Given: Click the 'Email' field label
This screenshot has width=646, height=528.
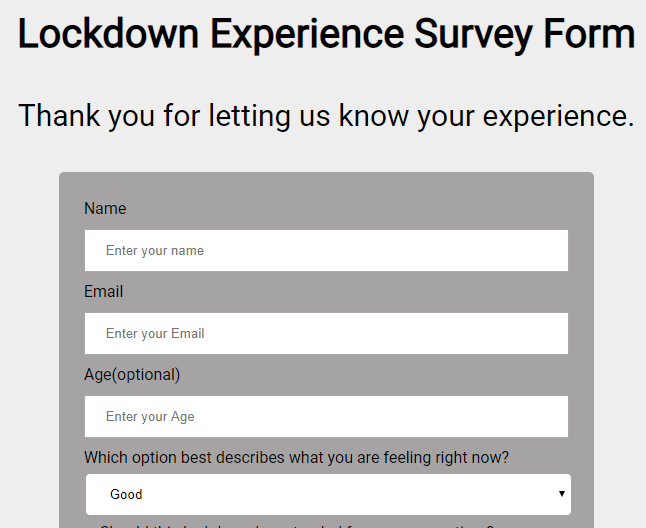Looking at the screenshot, I should [104, 292].
